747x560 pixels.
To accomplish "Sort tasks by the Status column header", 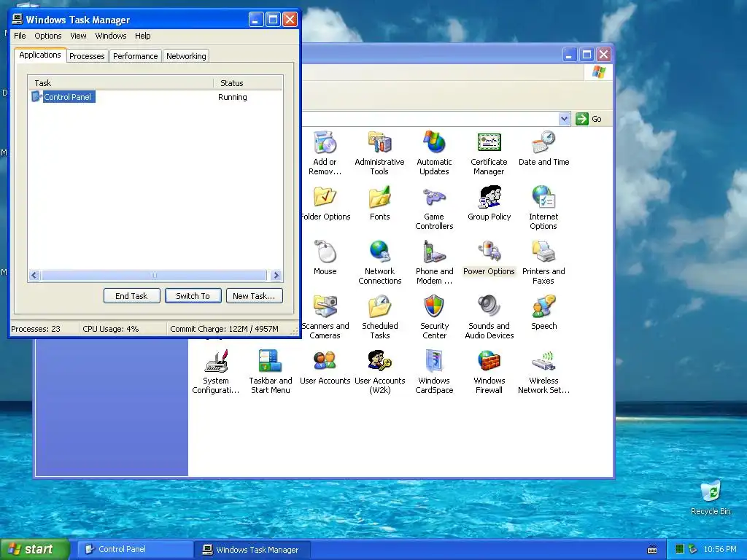I will (248, 83).
